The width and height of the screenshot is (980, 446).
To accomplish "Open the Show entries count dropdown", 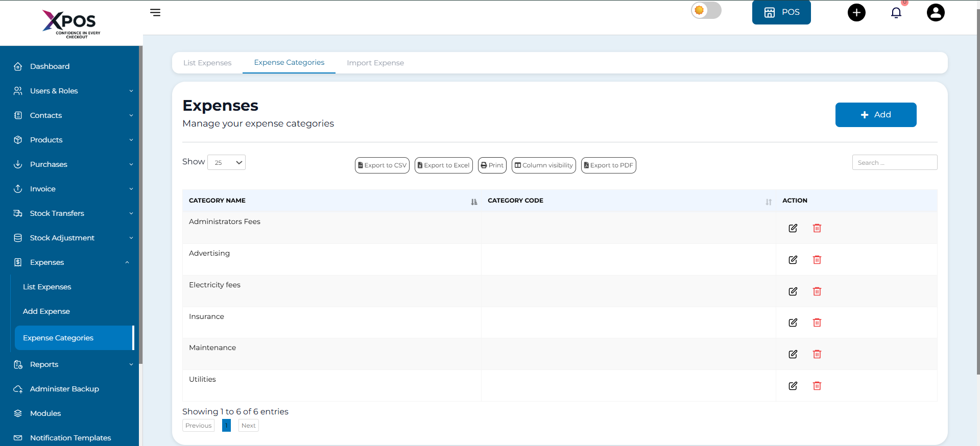I will pos(227,162).
